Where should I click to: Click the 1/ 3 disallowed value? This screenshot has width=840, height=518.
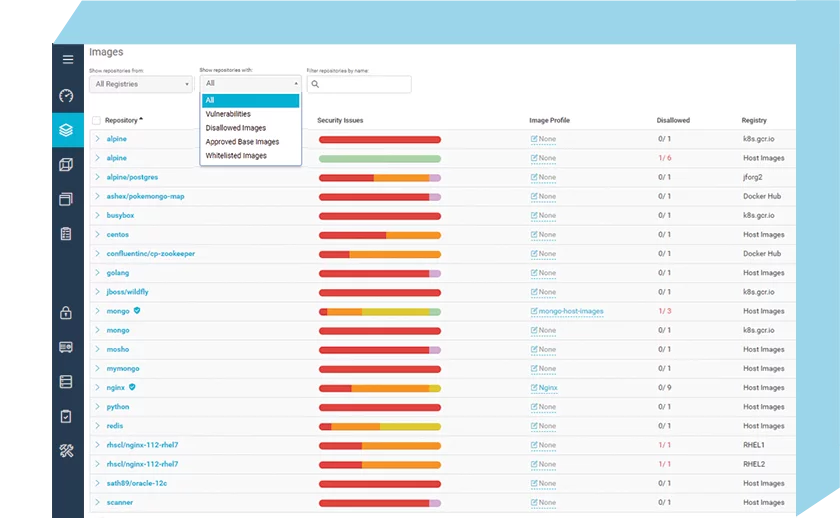(x=665, y=311)
